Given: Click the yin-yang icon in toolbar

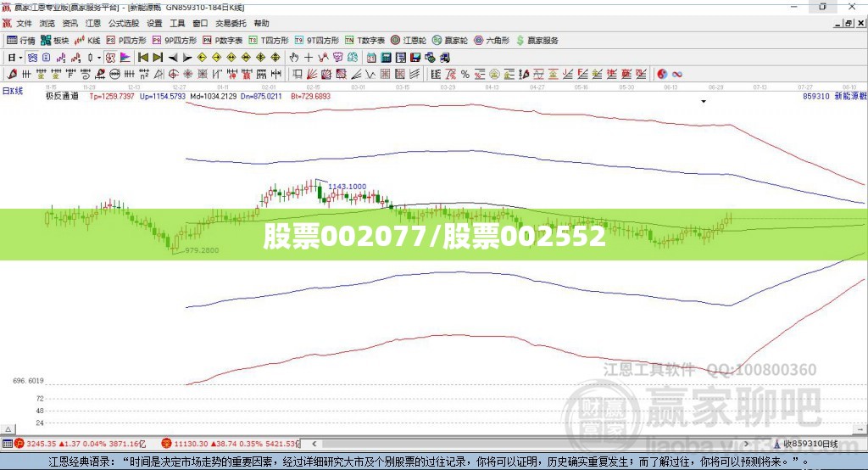Looking at the screenshot, I should pyautogui.click(x=662, y=75).
